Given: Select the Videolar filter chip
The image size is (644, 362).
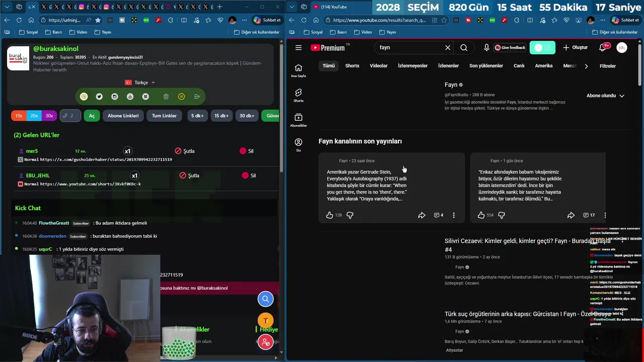Looking at the screenshot, I should pos(378,66).
